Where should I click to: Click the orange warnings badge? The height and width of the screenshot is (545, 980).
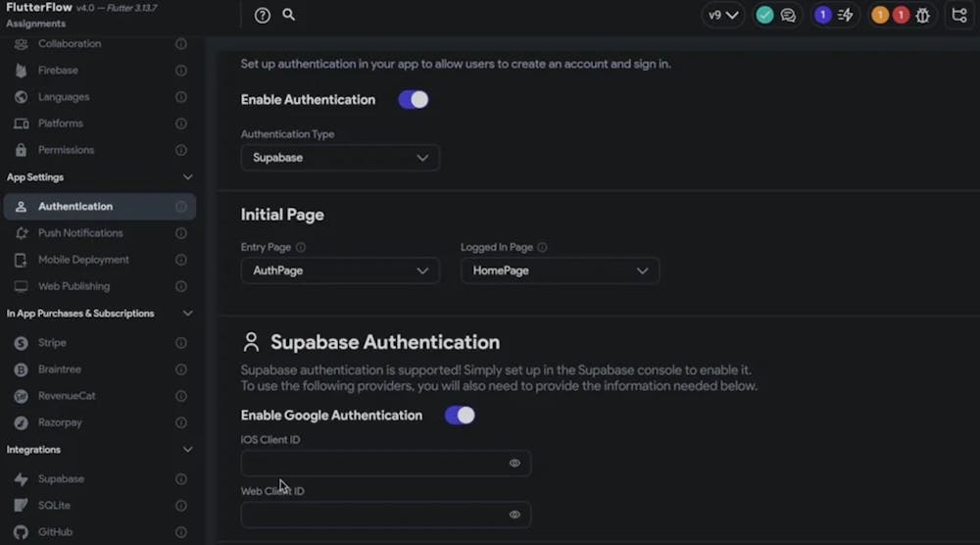coord(880,15)
